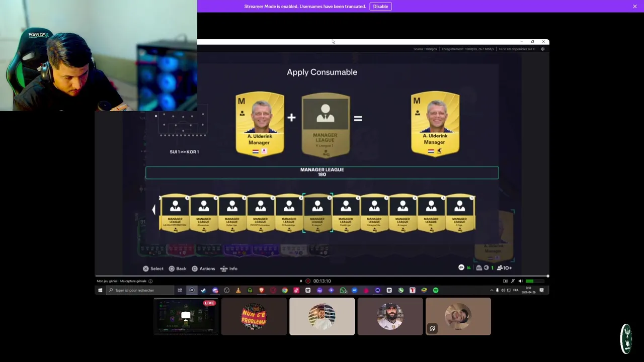The image size is (644, 362).
Task: Pause the screen recording
Action: tap(301, 281)
